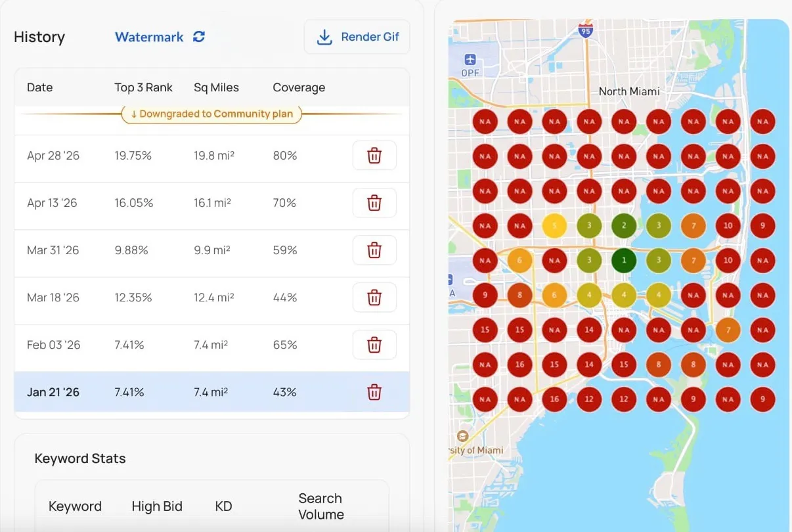The width and height of the screenshot is (792, 532).
Task: Click the Keyword column header
Action: (75, 506)
